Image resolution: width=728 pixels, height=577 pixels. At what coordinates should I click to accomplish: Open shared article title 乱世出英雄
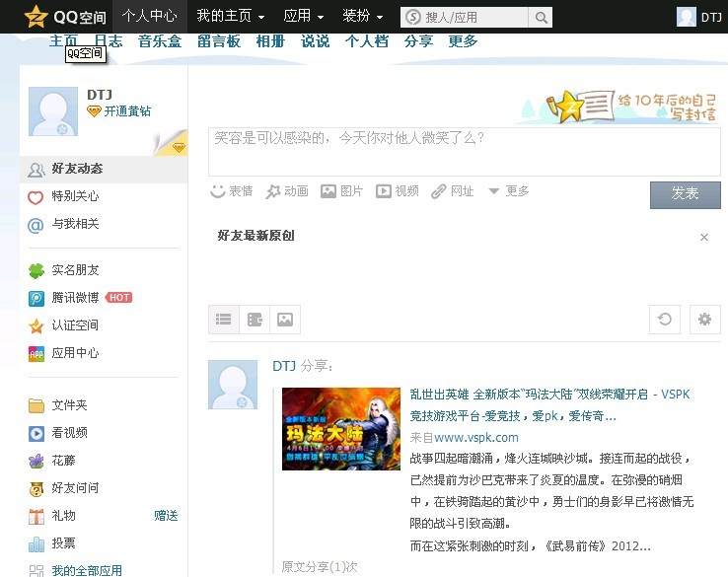(x=549, y=405)
